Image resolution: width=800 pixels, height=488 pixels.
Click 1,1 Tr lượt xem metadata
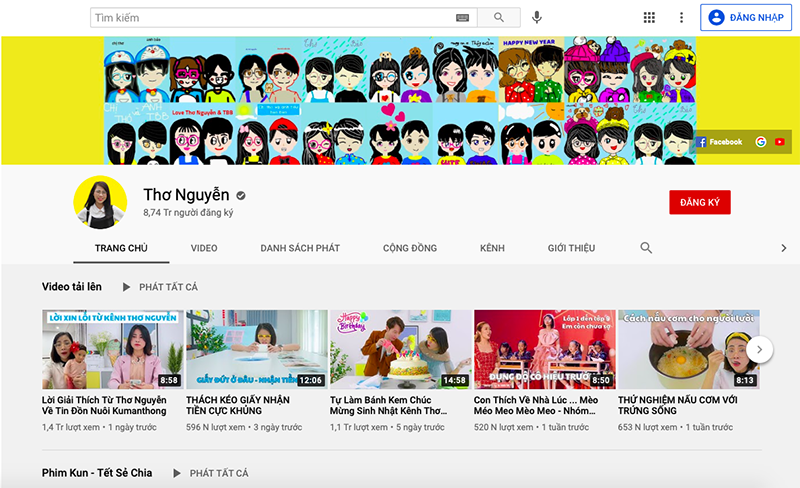(x=359, y=427)
